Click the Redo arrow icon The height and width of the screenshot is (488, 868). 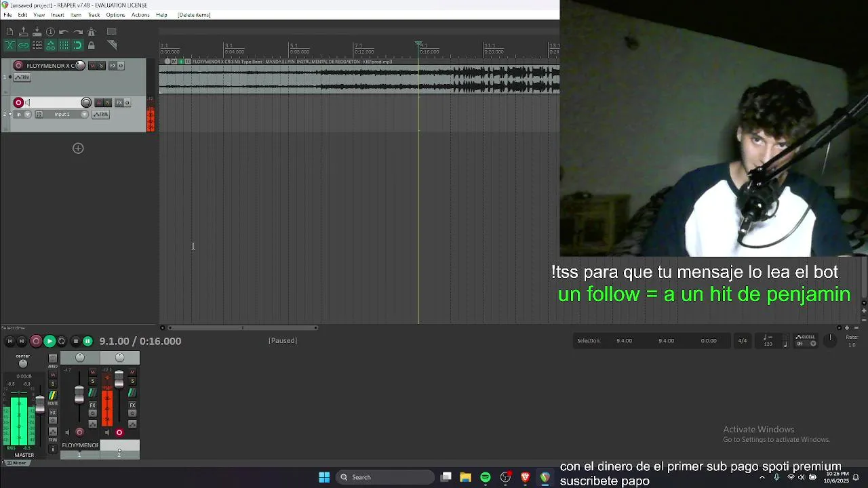pyautogui.click(x=78, y=32)
